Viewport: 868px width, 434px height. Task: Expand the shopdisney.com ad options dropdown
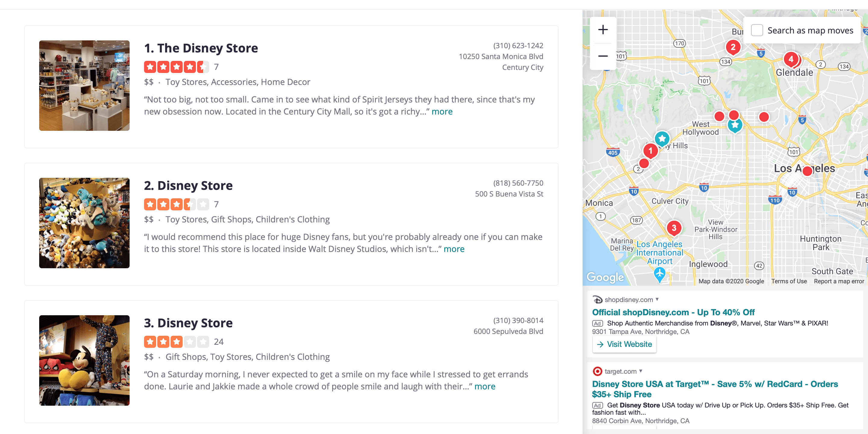(656, 299)
